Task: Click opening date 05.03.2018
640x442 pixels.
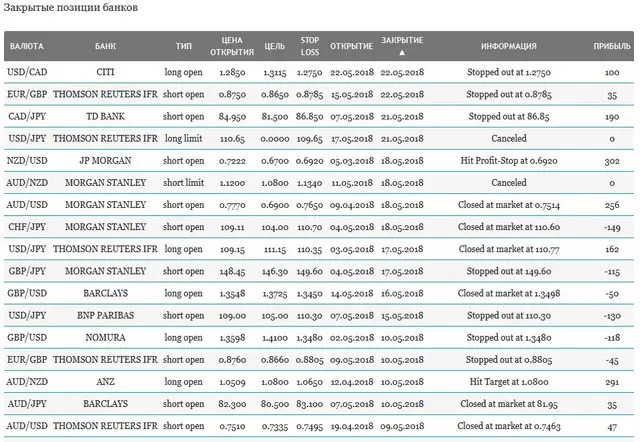Action: click(352, 161)
